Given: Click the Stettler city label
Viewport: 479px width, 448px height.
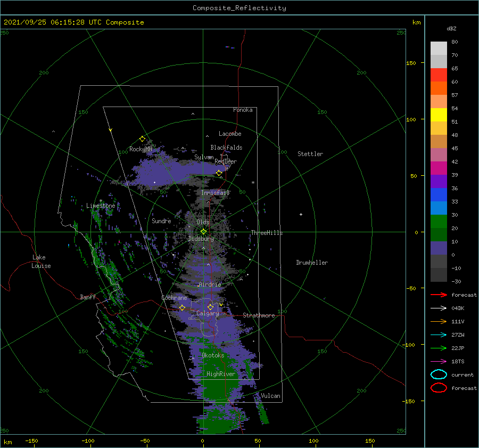Looking at the screenshot, I should pyautogui.click(x=310, y=154).
